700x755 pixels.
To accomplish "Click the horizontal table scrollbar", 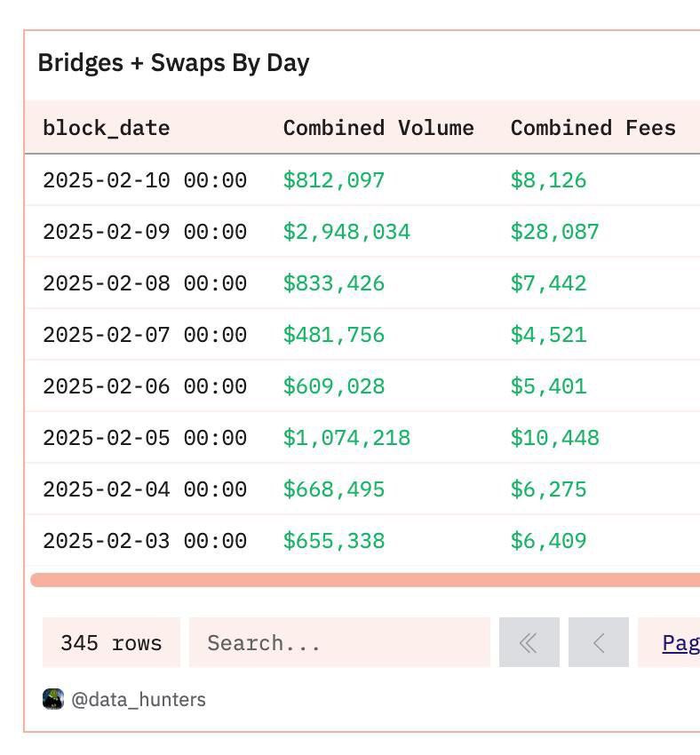I will 364,580.
